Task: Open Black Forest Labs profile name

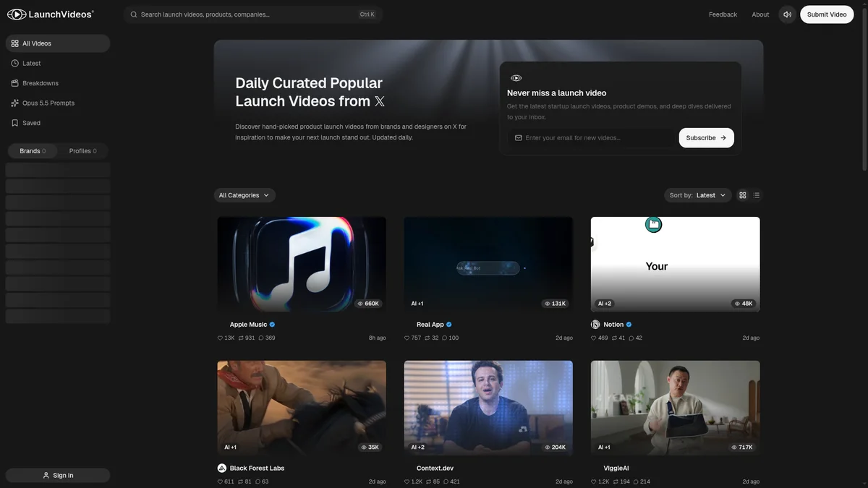Action: pyautogui.click(x=257, y=468)
